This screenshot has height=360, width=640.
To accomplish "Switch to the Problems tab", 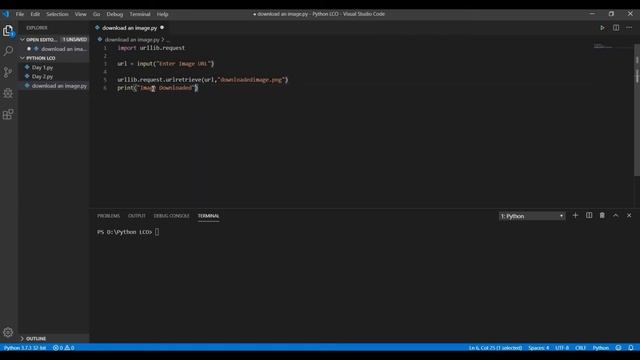I will tap(109, 216).
